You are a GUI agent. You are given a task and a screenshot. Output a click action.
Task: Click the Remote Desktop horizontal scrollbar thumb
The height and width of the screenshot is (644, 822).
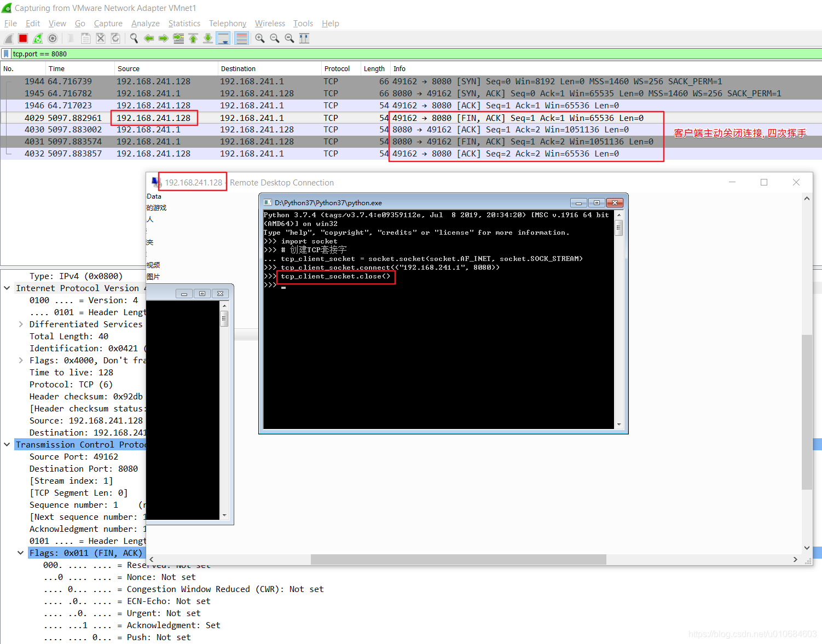(x=459, y=559)
